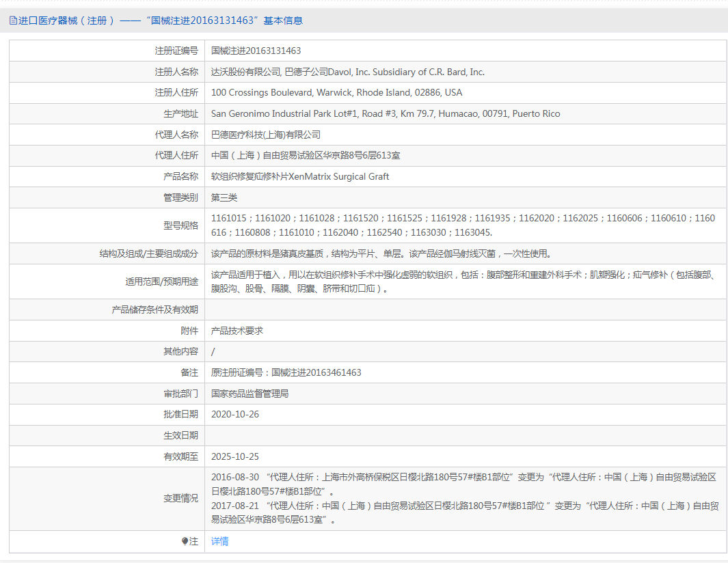Click the 管理类别 label
This screenshot has height=563, width=728.
[180, 197]
